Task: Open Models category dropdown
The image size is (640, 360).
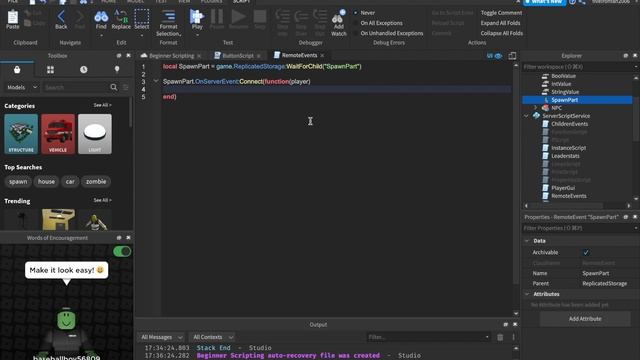Action: (x=22, y=87)
